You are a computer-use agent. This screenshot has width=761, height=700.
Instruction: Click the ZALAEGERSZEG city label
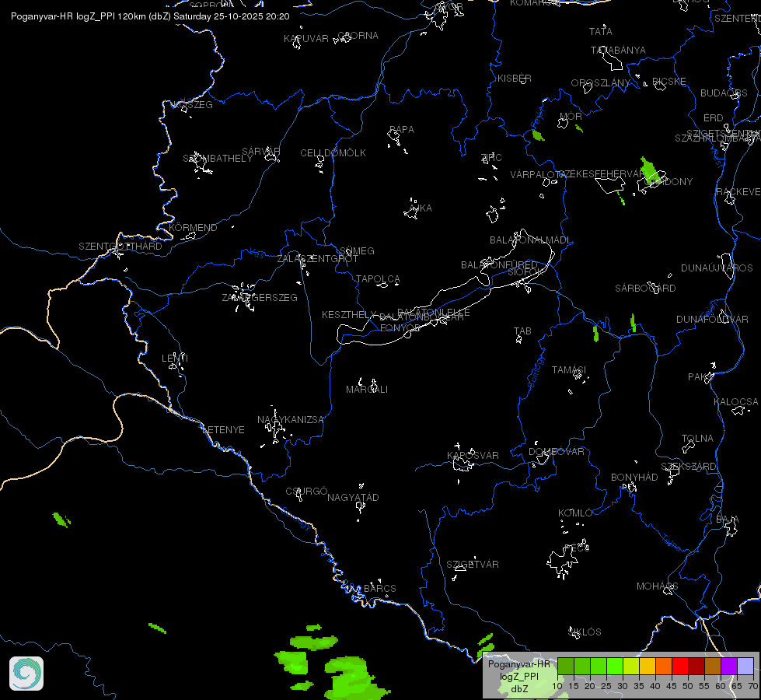[x=260, y=297]
